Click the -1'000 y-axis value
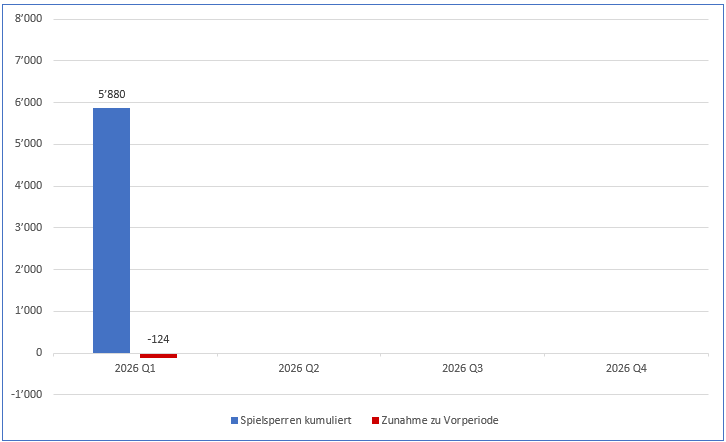Screen dimensions: 726x442 tap(27, 394)
